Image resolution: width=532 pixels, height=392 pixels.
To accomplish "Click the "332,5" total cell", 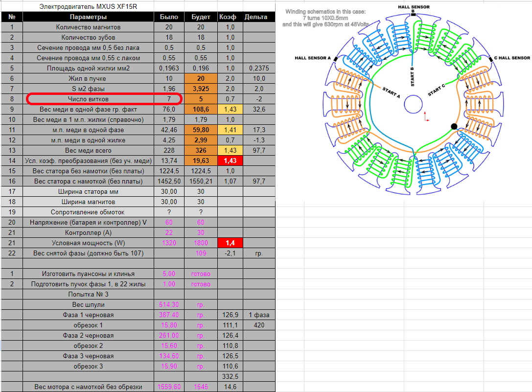I will tap(230, 376).
